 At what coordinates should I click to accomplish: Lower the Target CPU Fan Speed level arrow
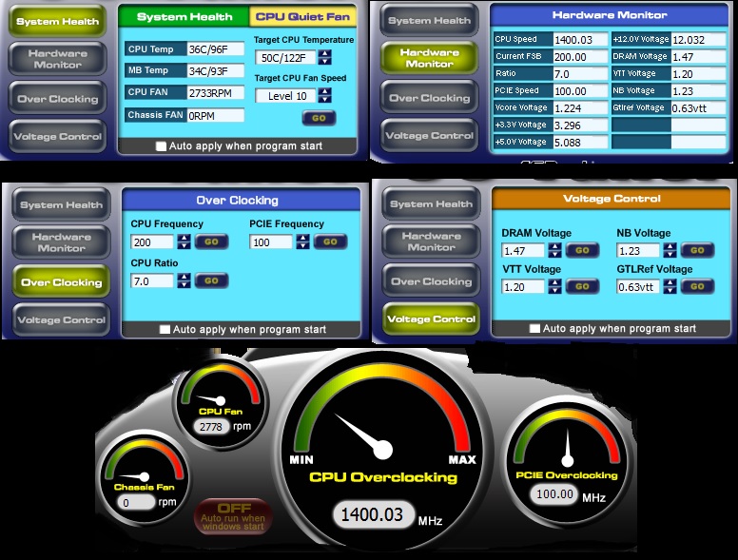pos(324,99)
